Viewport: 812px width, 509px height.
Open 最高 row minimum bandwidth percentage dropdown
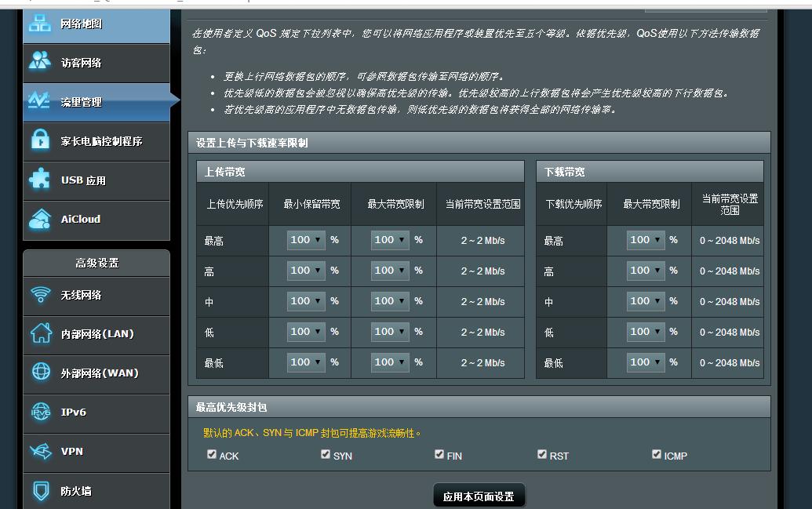tap(304, 240)
